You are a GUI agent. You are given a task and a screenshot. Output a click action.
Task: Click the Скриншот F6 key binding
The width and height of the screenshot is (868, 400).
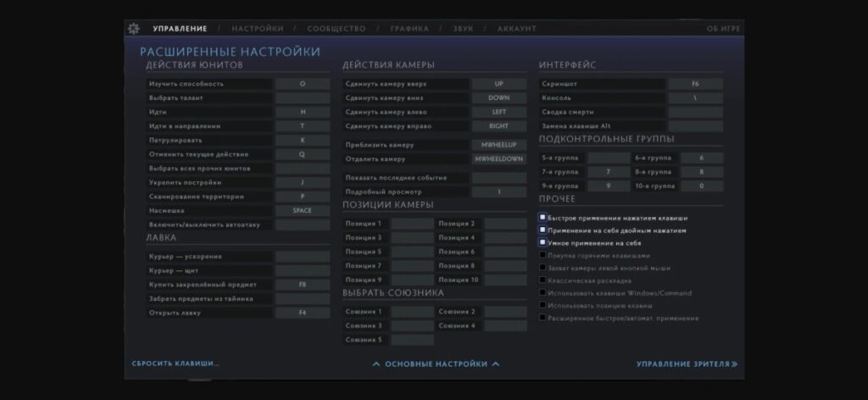(695, 84)
